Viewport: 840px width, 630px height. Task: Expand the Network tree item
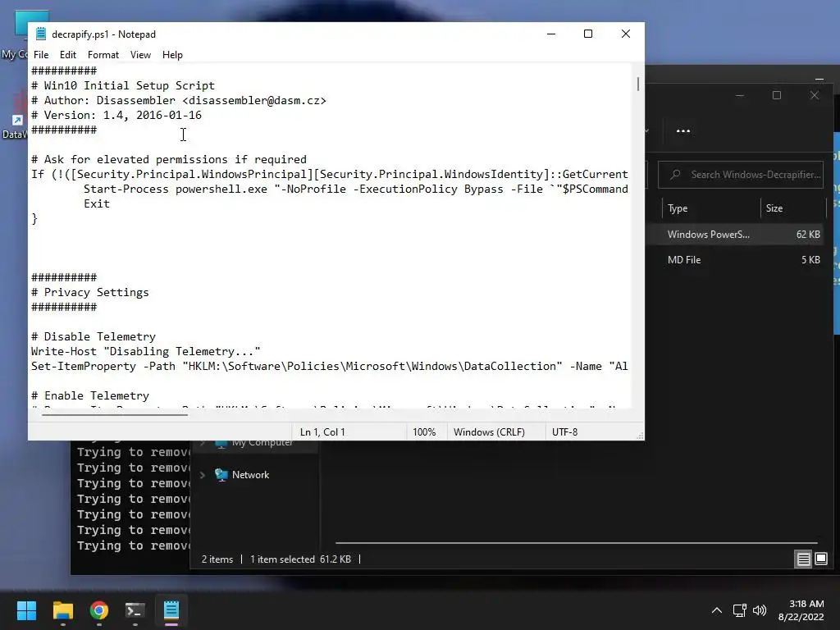point(203,475)
